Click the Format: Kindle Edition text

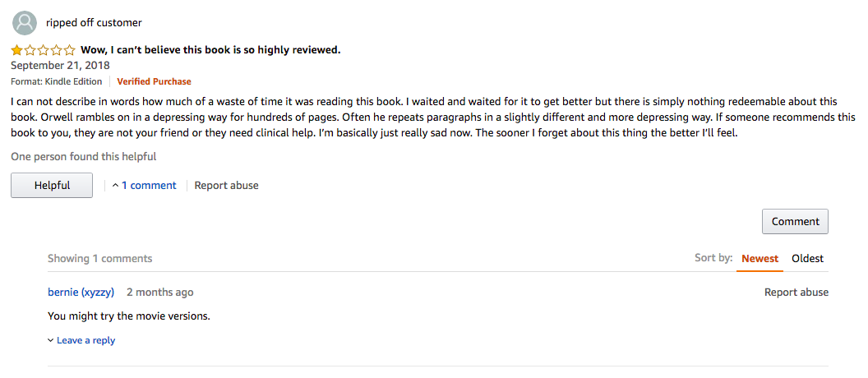(57, 81)
